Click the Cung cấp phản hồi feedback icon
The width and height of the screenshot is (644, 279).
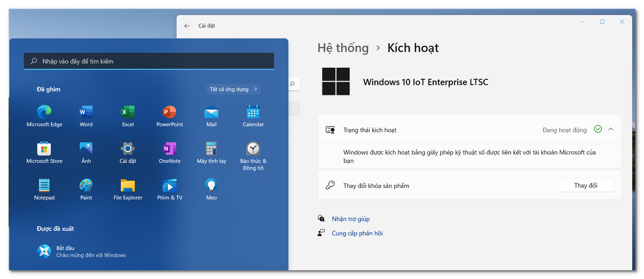tap(321, 233)
